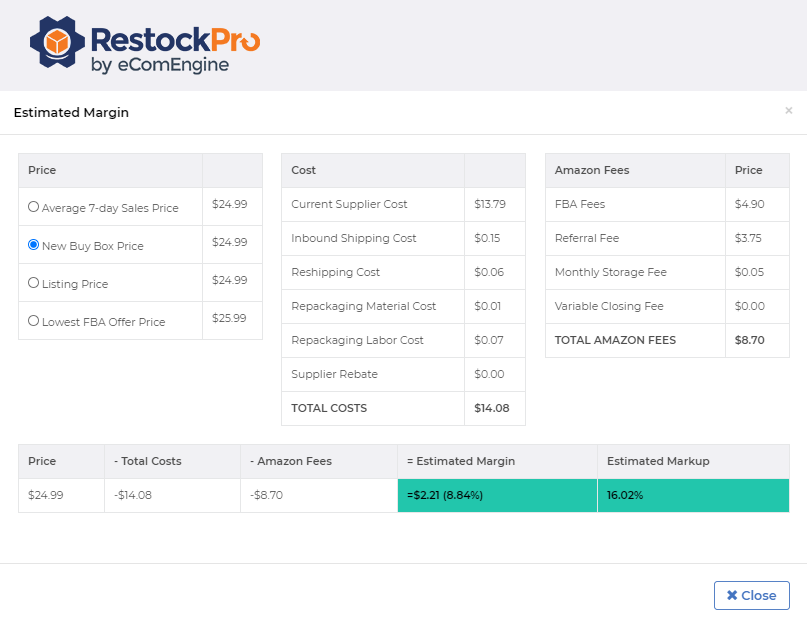Click the Current Supplier Cost value

(x=489, y=204)
